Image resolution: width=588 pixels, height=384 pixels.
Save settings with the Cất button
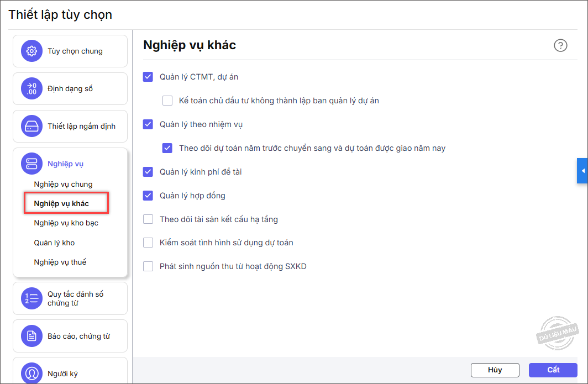point(553,370)
